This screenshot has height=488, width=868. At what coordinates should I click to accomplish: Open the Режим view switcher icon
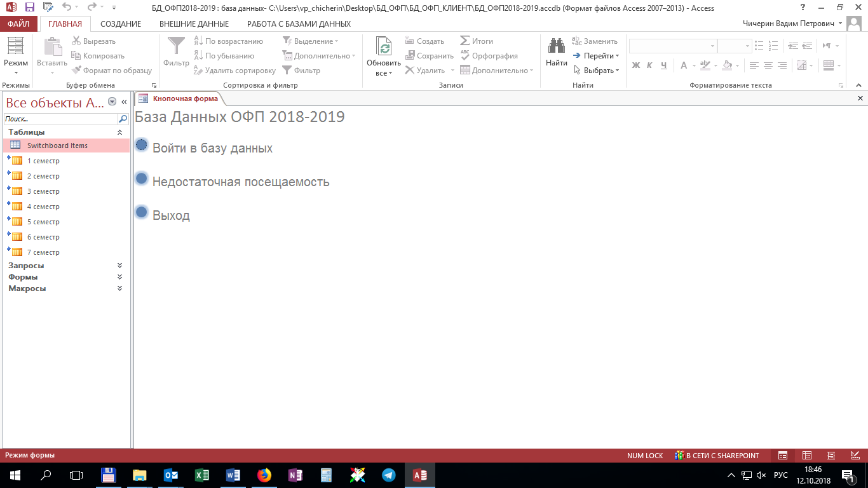(x=15, y=46)
